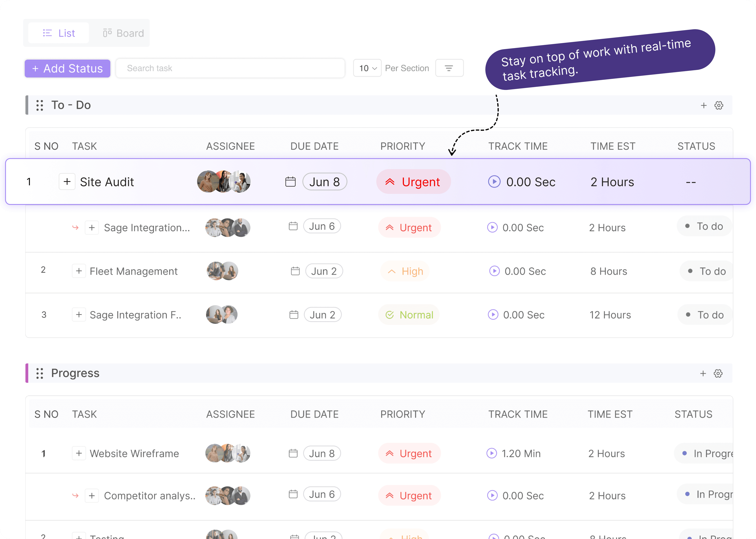Expand subtasks of Sage Integration... row
This screenshot has width=756, height=539.
(x=92, y=228)
